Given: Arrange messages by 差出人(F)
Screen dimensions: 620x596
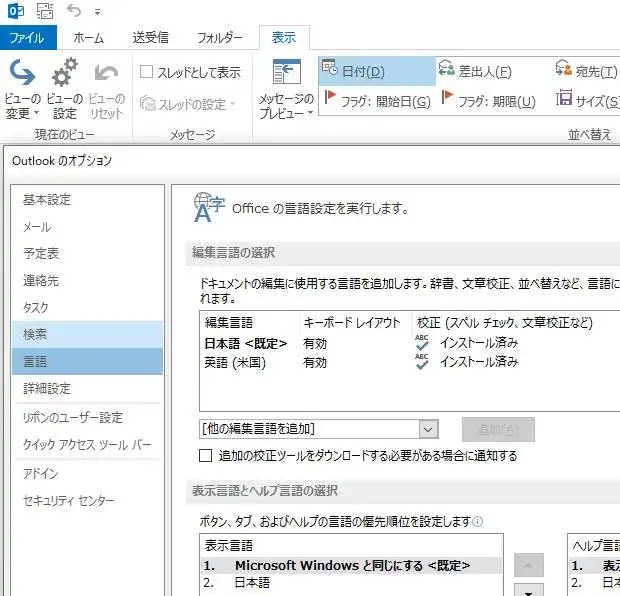Looking at the screenshot, I should tap(475, 71).
